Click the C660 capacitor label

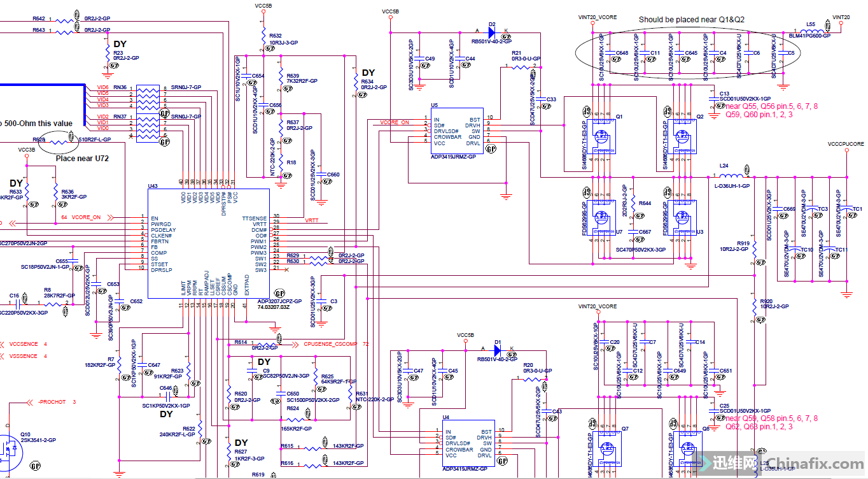(x=333, y=175)
